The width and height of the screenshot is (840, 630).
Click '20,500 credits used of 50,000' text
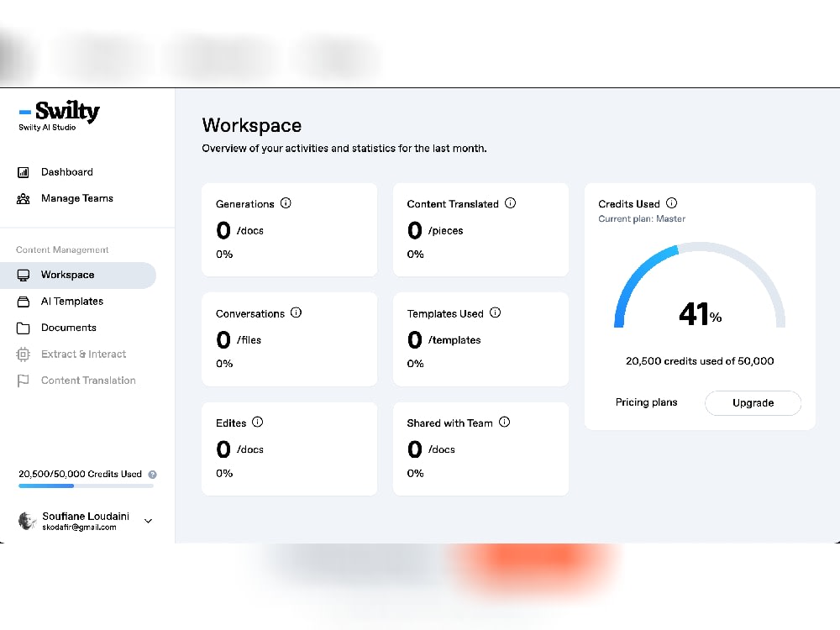click(700, 361)
